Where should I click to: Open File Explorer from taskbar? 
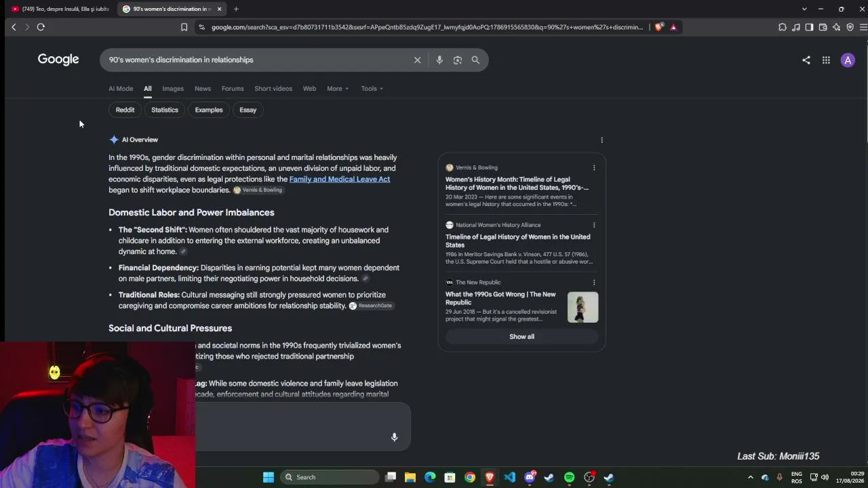[x=410, y=477]
